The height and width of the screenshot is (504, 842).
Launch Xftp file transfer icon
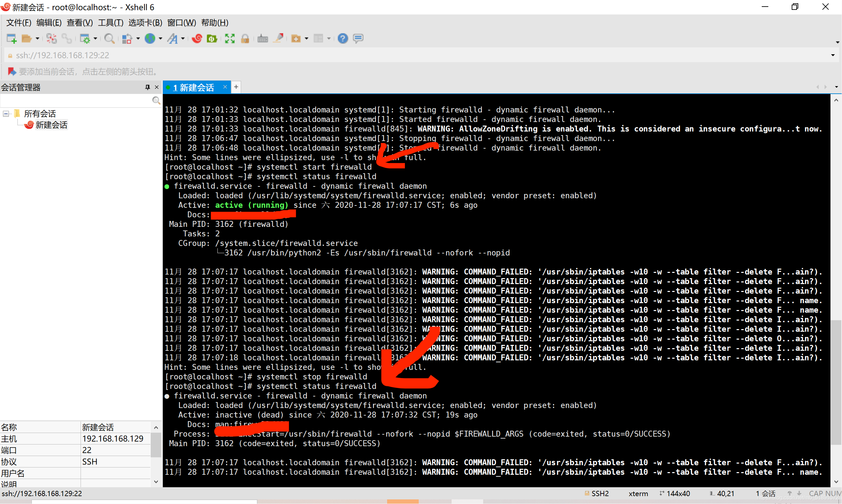click(212, 39)
